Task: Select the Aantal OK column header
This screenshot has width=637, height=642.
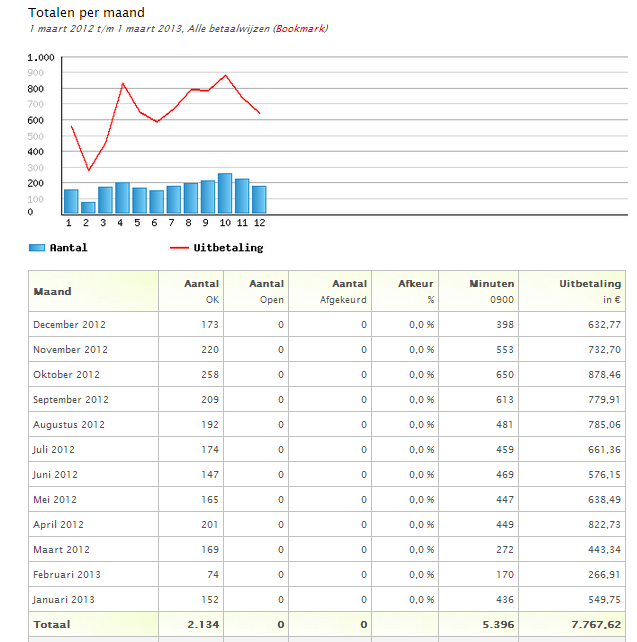Action: click(191, 291)
